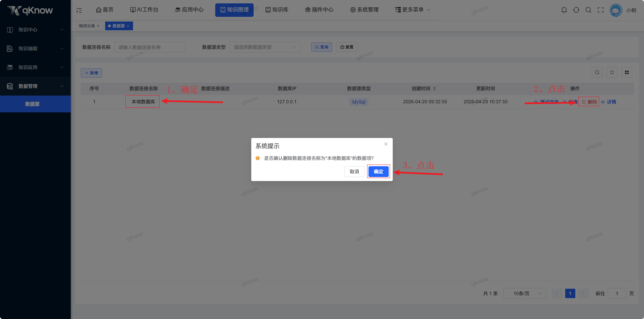Click the 知识中心 book icon
The height and width of the screenshot is (319, 644).
(x=10, y=30)
